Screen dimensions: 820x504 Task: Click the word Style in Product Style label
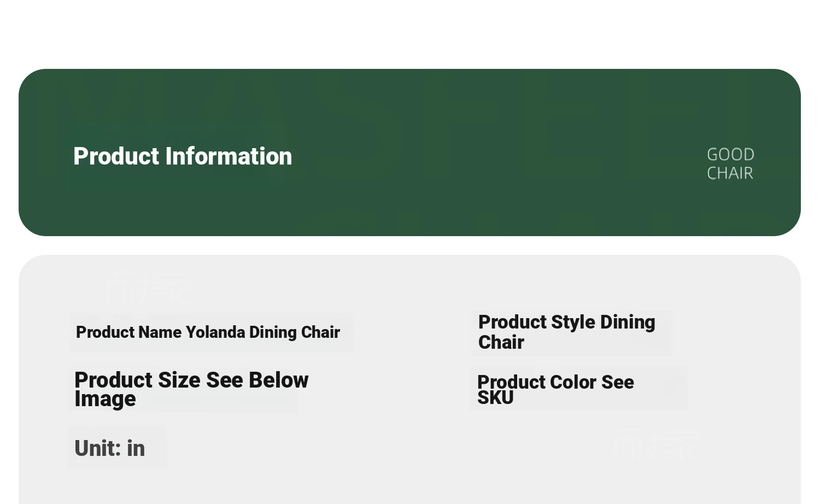click(573, 322)
